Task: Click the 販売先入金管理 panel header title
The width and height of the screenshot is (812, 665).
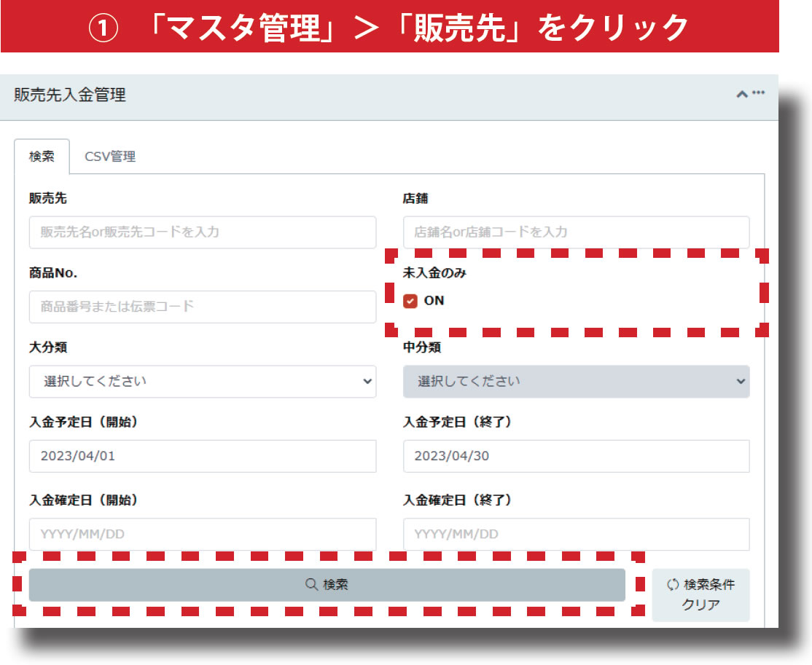Action: tap(70, 95)
